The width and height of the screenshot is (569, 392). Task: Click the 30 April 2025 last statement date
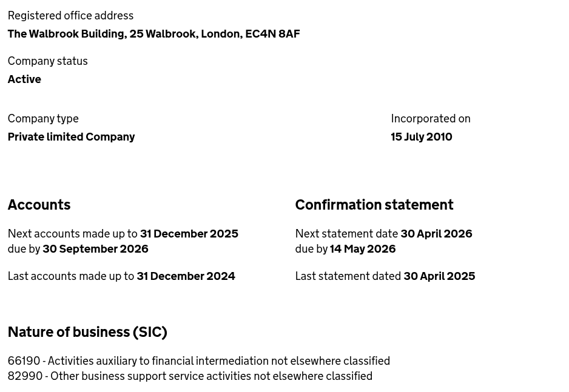[439, 276]
